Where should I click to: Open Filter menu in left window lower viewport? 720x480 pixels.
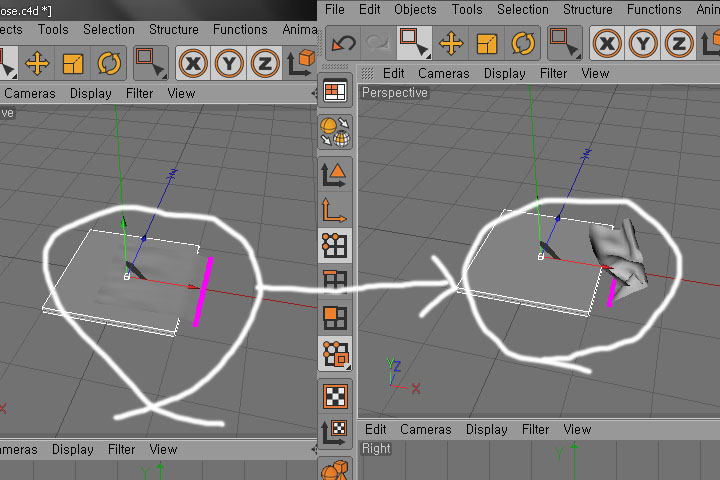coord(121,449)
